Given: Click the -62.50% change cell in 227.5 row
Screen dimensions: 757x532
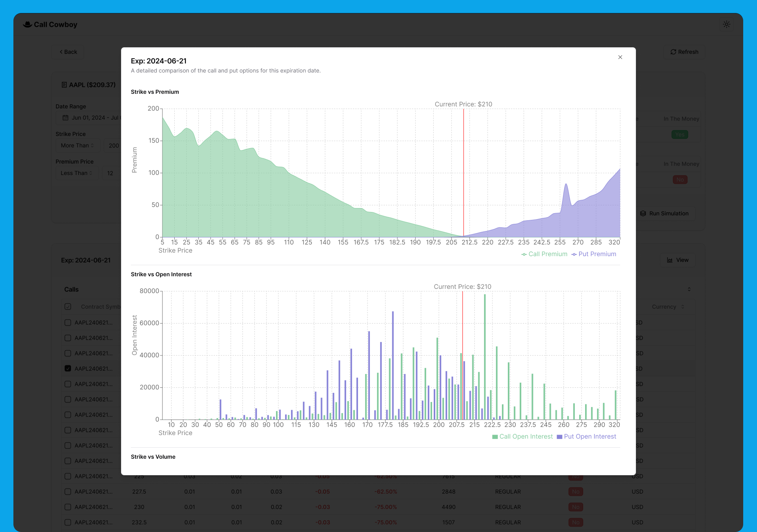Looking at the screenshot, I should tap(386, 492).
